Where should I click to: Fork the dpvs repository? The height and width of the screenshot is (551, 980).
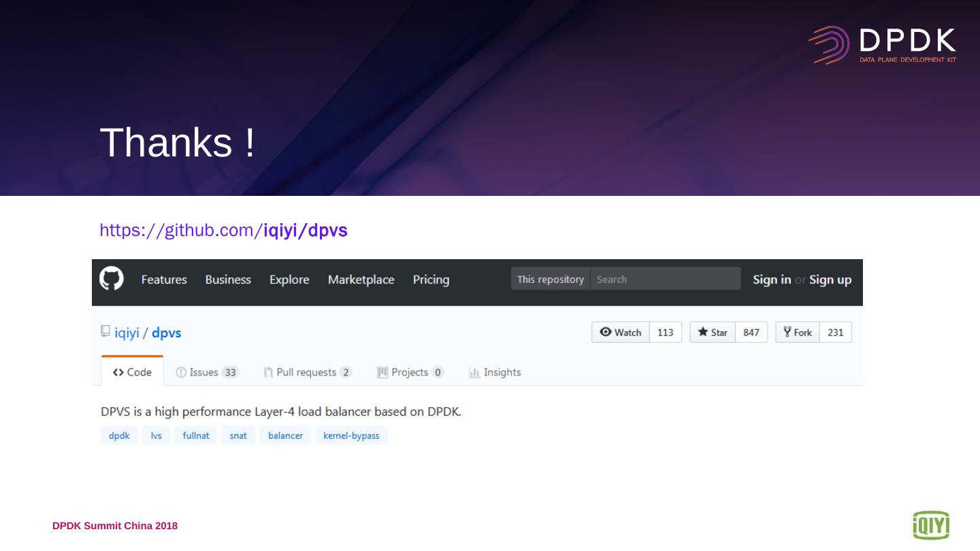(x=798, y=332)
